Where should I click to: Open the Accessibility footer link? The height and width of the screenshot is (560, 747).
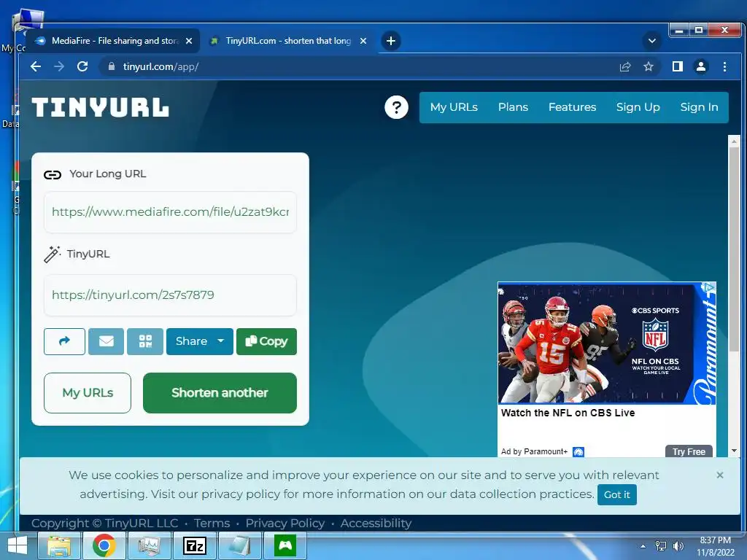[376, 524]
